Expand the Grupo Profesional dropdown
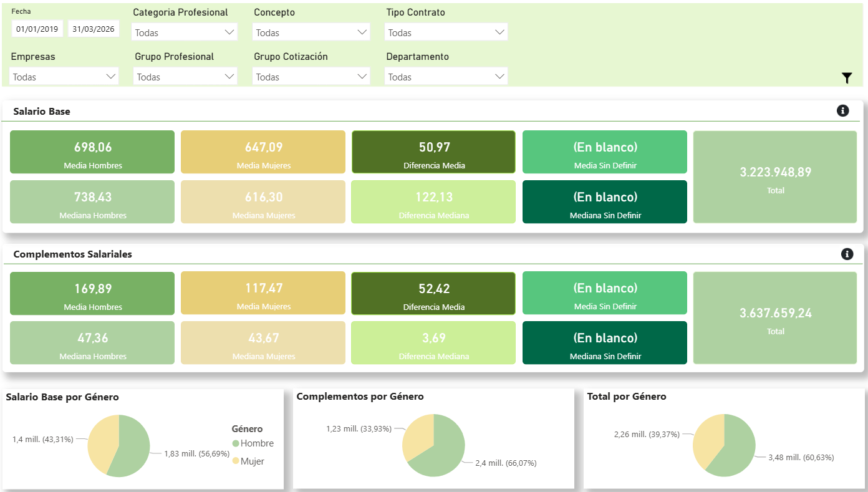The image size is (868, 492). pos(185,77)
